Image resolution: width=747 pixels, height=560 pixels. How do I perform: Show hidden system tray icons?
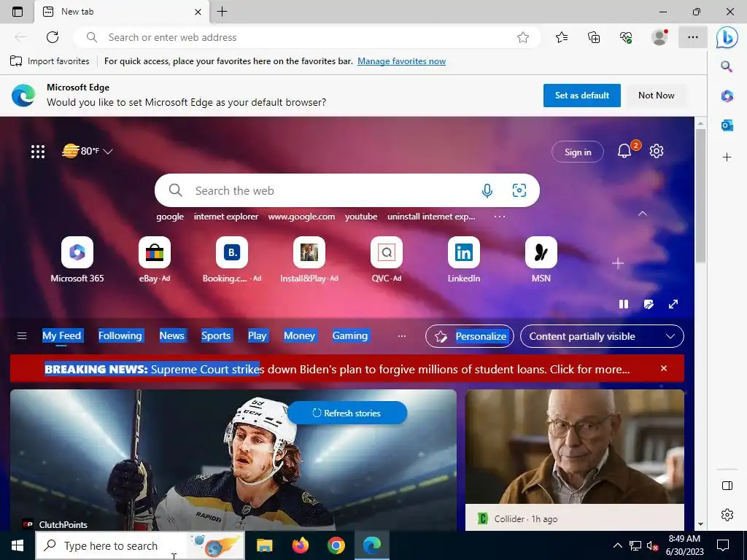pos(617,545)
